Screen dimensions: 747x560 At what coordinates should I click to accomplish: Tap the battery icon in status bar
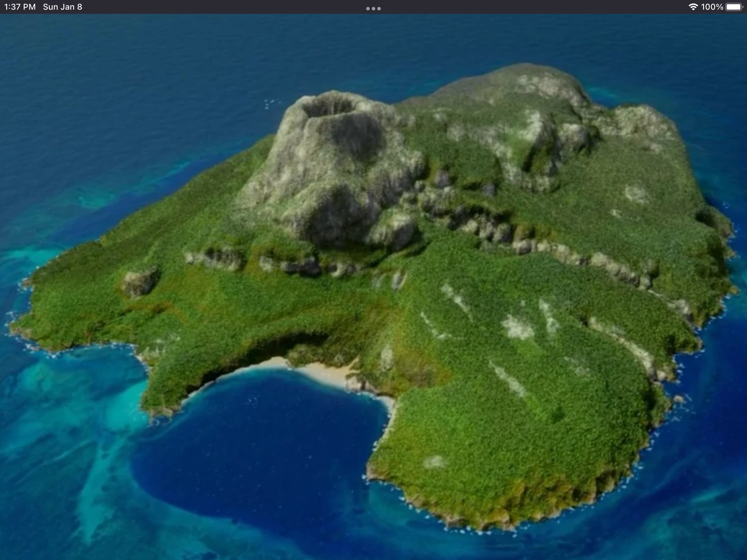pyautogui.click(x=734, y=7)
